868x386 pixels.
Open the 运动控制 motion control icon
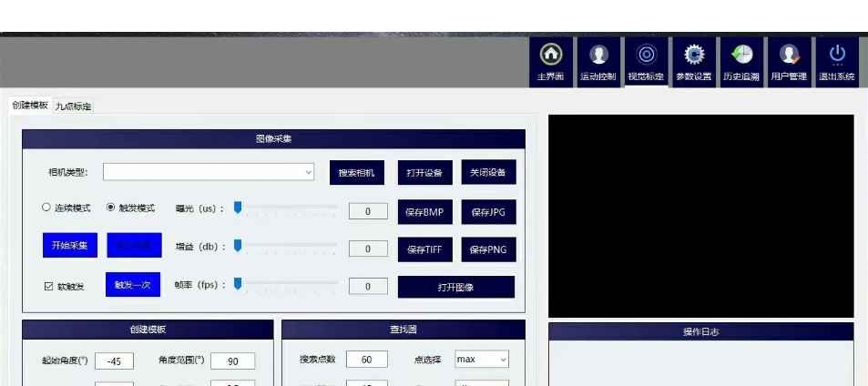[x=597, y=61]
